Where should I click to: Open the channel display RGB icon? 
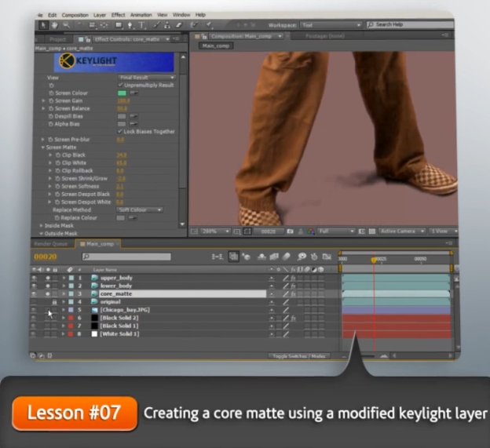[x=311, y=231]
